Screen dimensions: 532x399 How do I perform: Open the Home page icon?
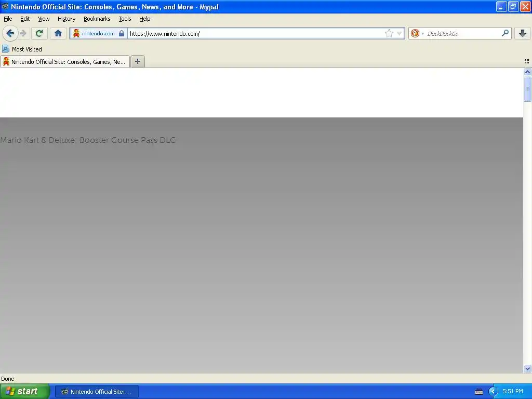(x=58, y=33)
